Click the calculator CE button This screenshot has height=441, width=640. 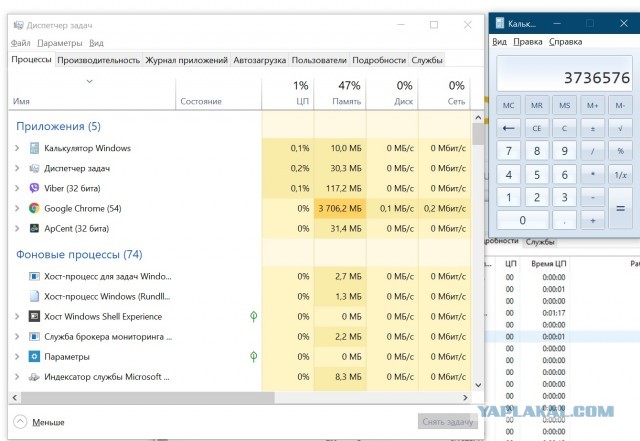[x=537, y=128]
